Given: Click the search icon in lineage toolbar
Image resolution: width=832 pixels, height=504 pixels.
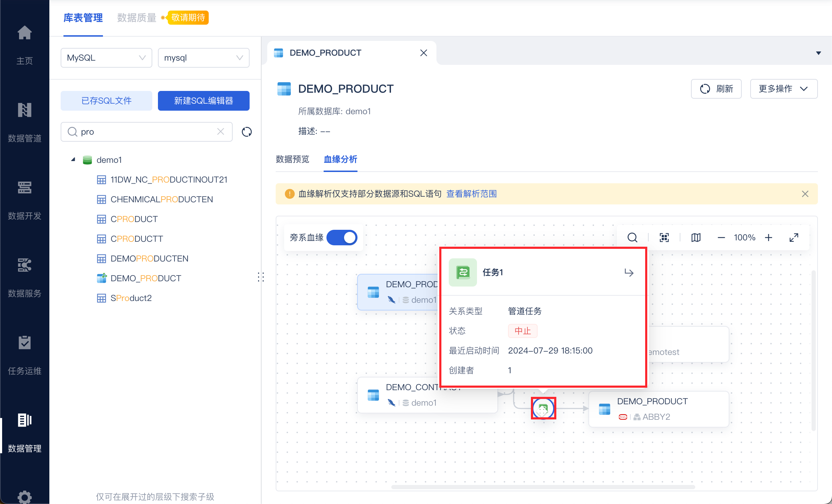Looking at the screenshot, I should tap(632, 238).
